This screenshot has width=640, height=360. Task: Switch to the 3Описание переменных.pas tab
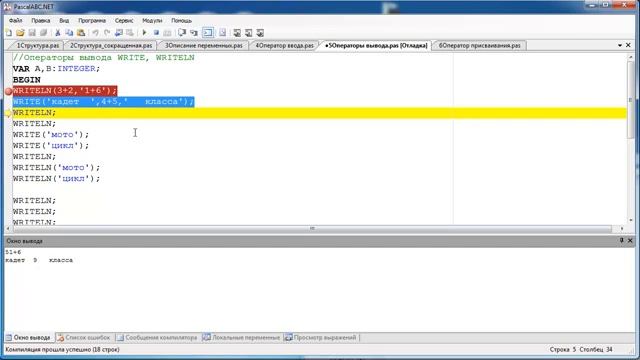click(203, 45)
